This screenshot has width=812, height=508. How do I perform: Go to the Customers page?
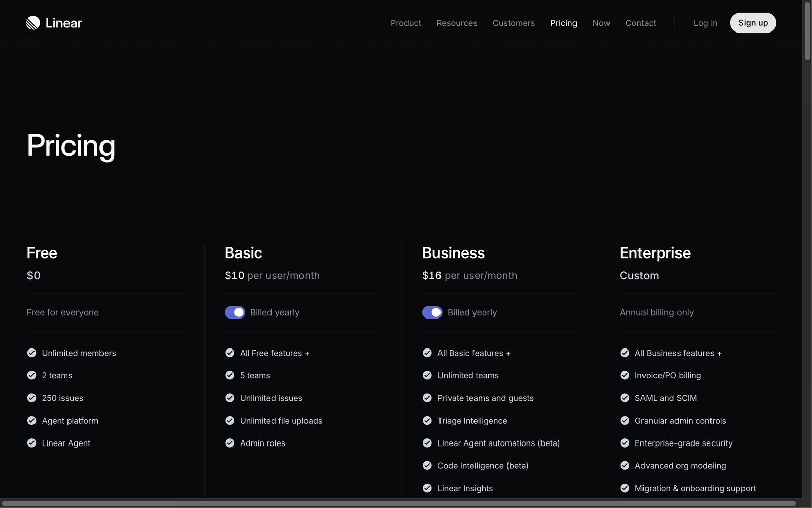(514, 23)
